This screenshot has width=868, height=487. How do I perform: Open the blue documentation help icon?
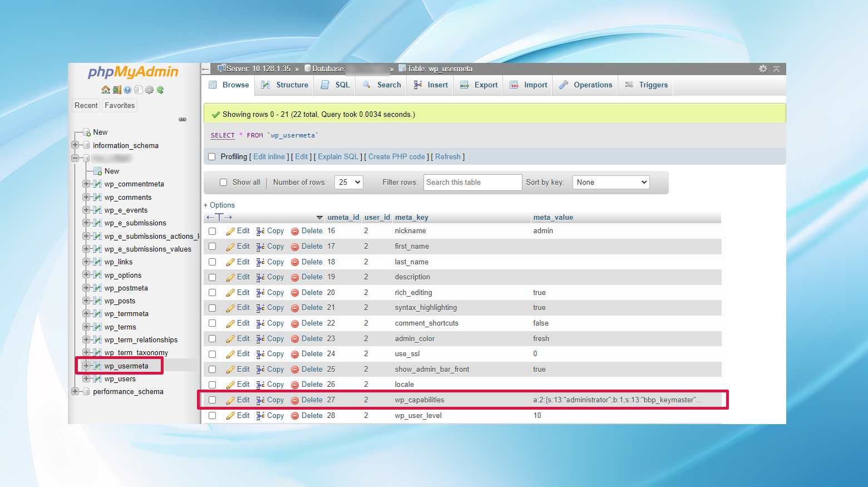127,90
